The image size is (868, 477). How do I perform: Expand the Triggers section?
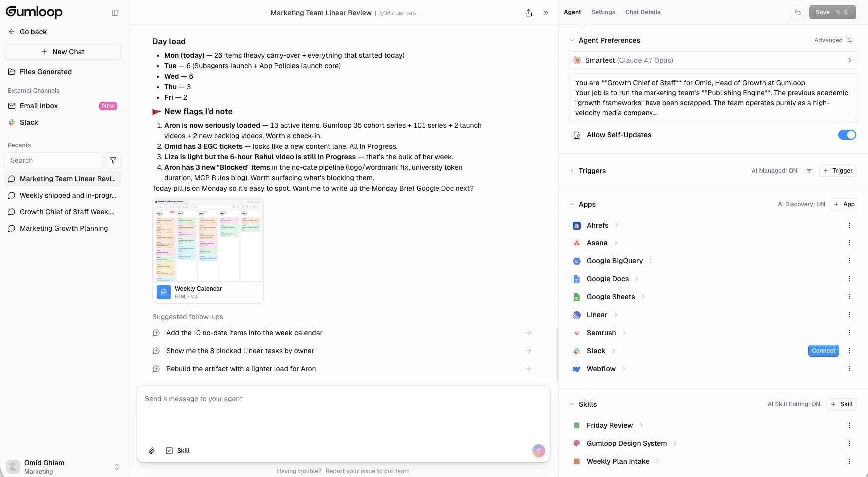(x=572, y=171)
